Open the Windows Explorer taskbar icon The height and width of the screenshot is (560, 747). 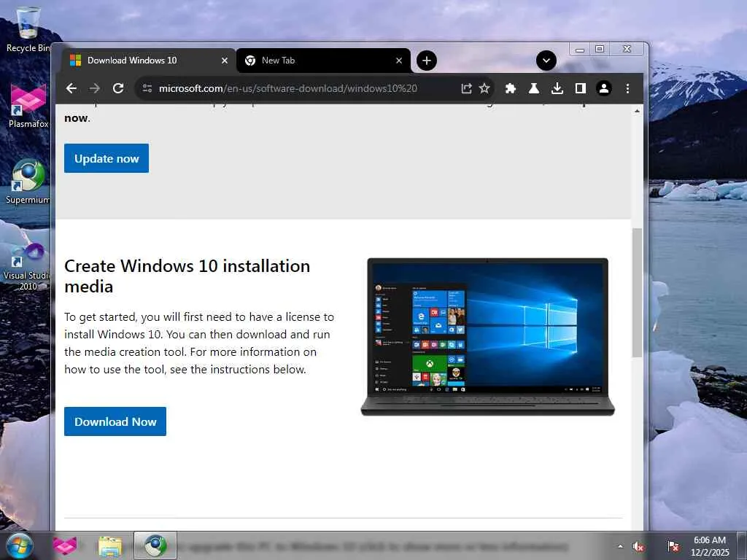[x=110, y=545]
